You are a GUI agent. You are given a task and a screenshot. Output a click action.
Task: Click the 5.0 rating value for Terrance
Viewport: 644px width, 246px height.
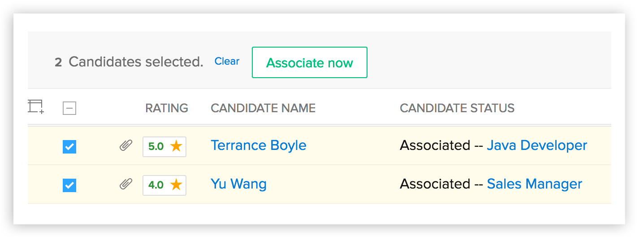[x=156, y=146]
